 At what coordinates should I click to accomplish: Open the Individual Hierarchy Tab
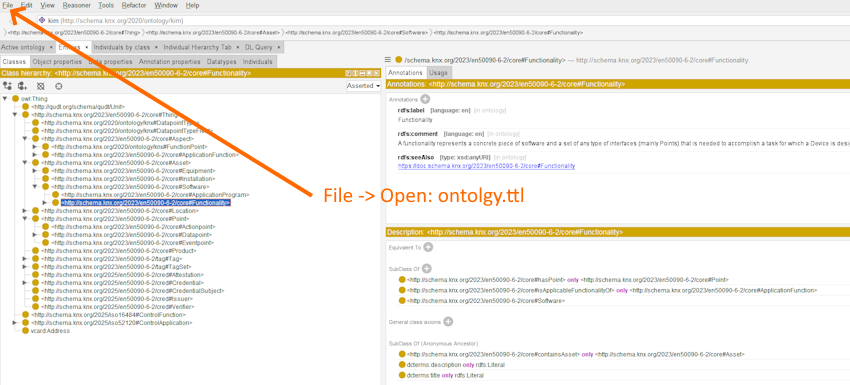coord(197,47)
